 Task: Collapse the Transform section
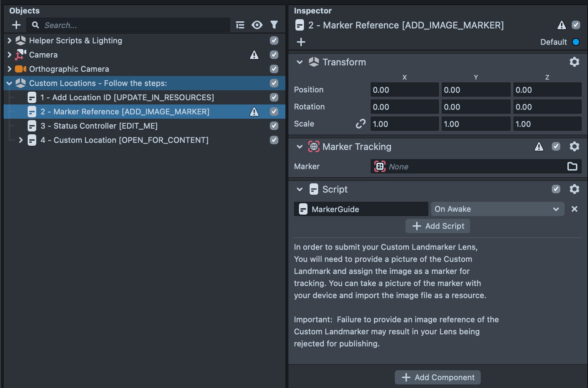tap(299, 62)
